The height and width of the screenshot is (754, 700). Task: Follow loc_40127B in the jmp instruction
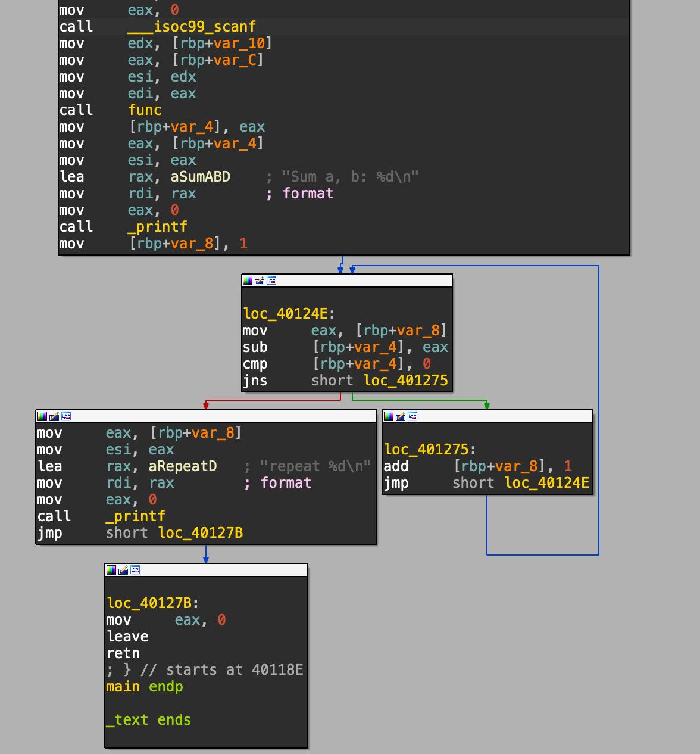tap(201, 533)
